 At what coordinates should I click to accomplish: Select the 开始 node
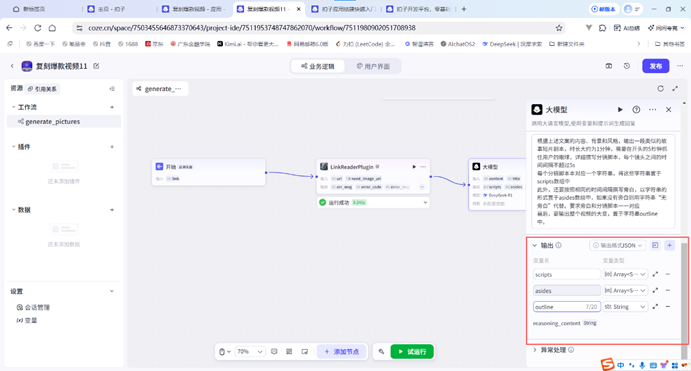pos(208,172)
